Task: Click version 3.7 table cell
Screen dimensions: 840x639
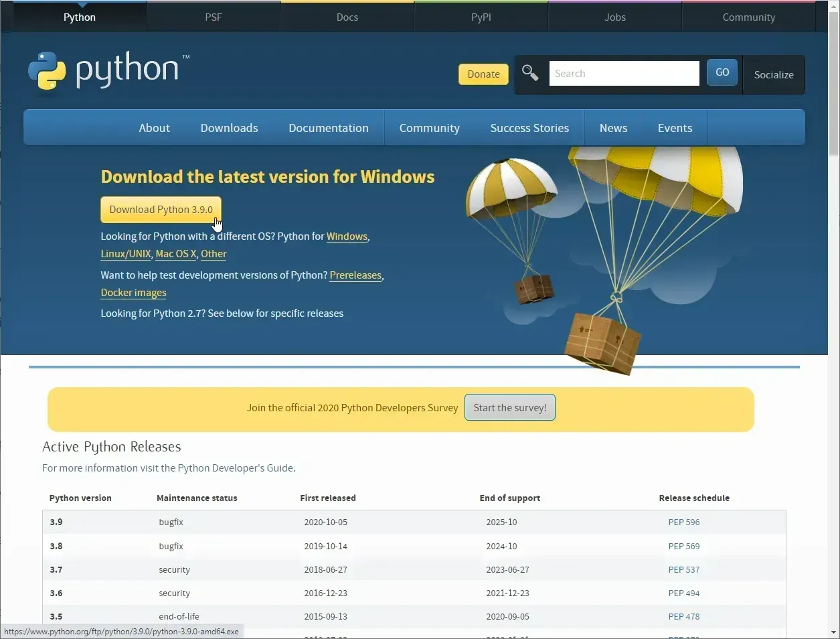Action: click(56, 570)
